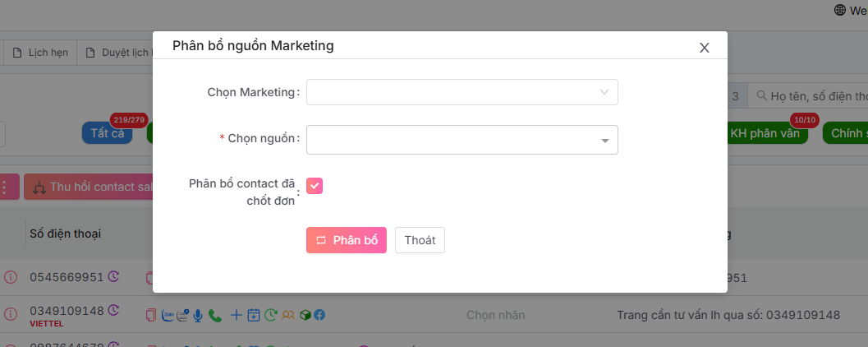Image resolution: width=868 pixels, height=347 pixels.
Task: Click the Zalo icon for 0349109148
Action: (x=168, y=315)
